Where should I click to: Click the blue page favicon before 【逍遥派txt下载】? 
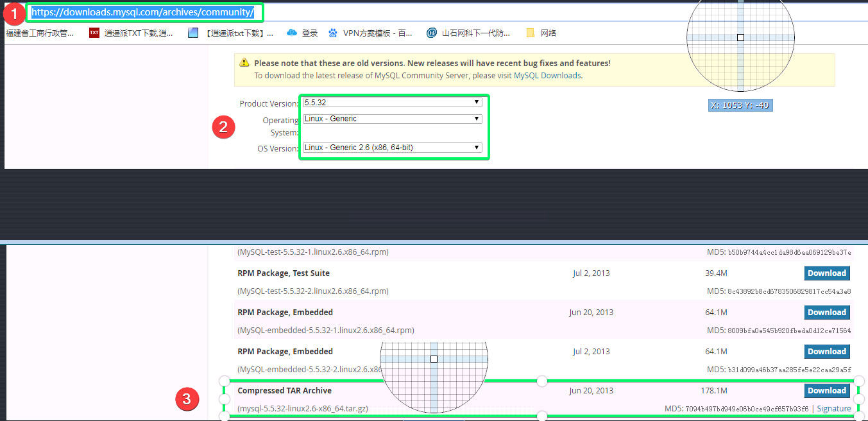193,33
